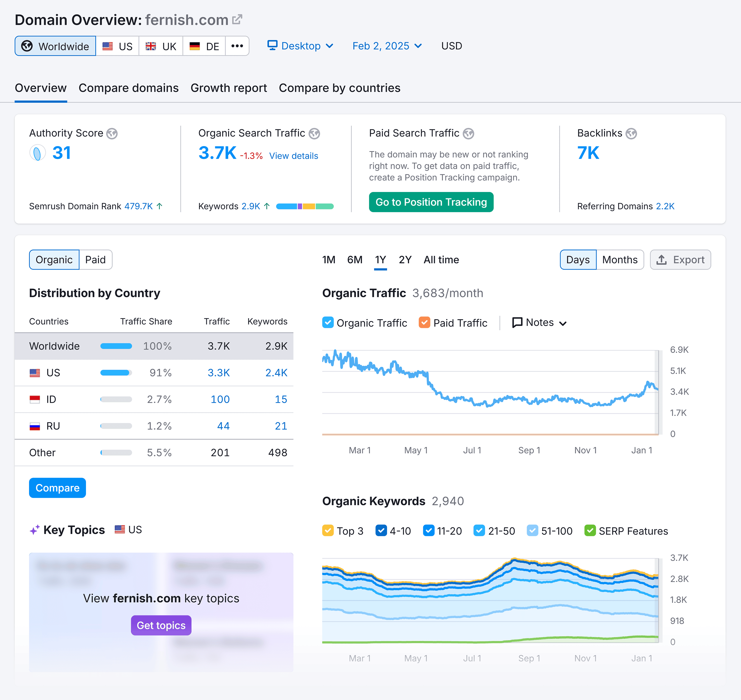Select Organic view toggle
The height and width of the screenshot is (700, 741).
point(54,260)
